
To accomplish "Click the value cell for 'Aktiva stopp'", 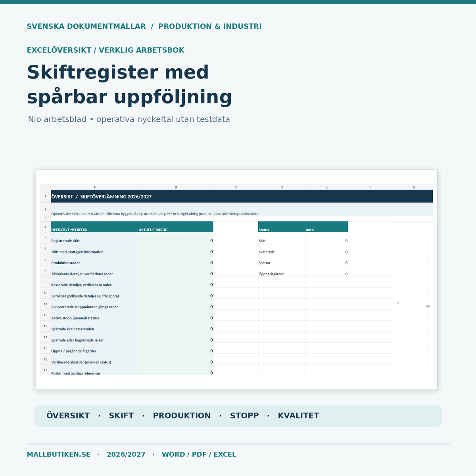I will (x=176, y=315).
